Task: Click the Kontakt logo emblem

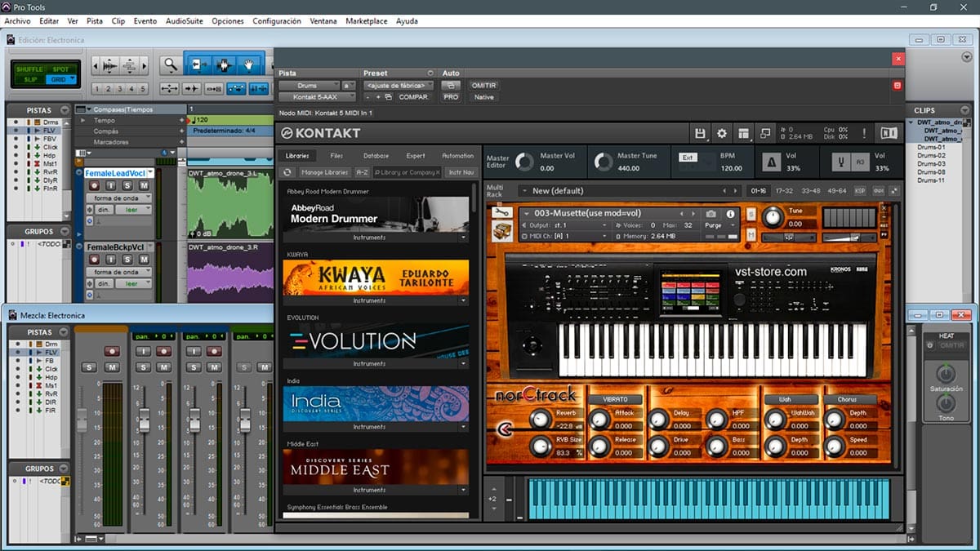Action: (x=287, y=133)
